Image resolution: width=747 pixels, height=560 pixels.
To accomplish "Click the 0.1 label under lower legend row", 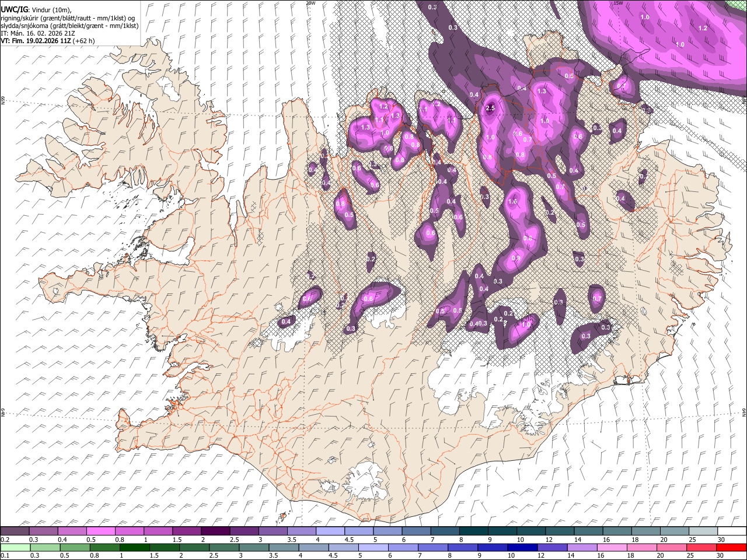I will (x=5, y=556).
